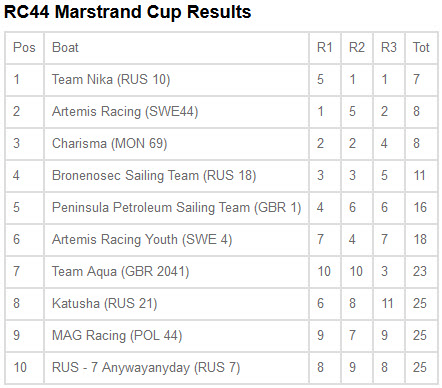Viewport: 442px width, 388px height.
Task: Click the R1 column header
Action: click(325, 48)
